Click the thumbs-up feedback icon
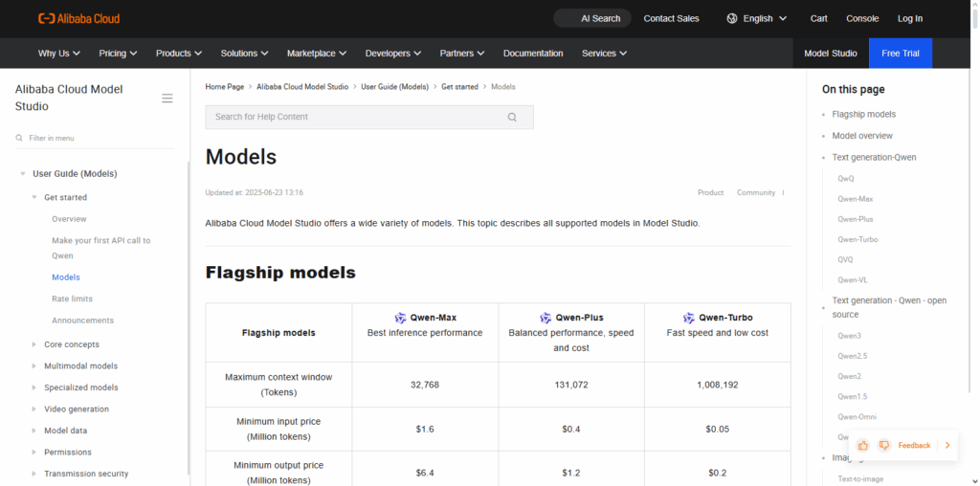 [863, 446]
